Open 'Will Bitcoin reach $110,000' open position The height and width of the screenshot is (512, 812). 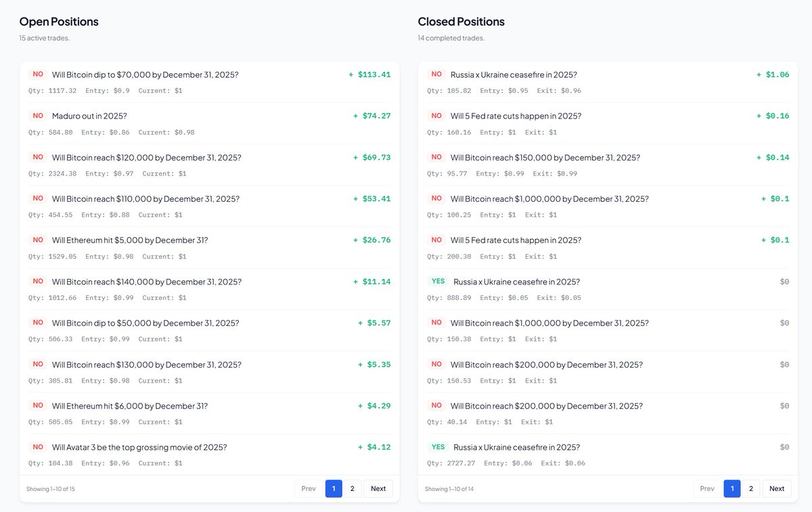tap(145, 198)
